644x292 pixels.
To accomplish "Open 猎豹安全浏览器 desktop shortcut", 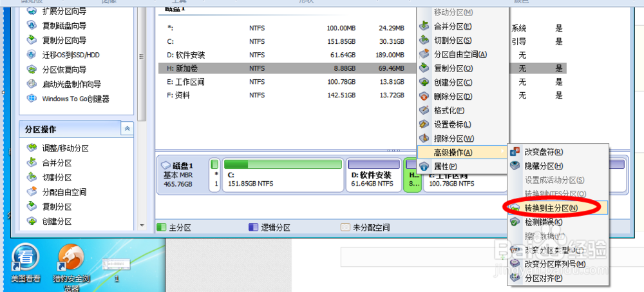I will pos(71,268).
